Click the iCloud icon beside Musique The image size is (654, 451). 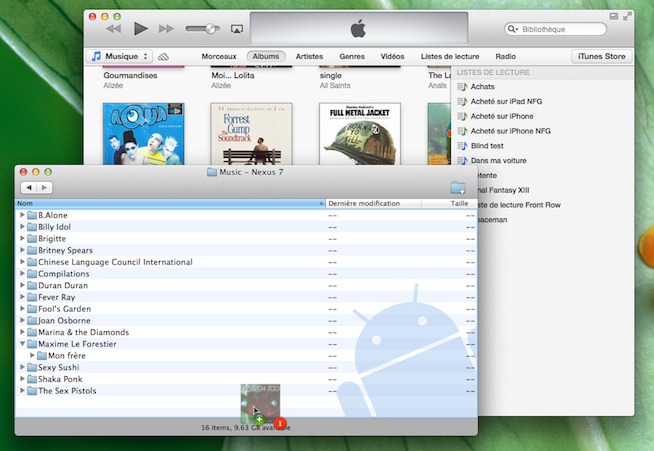coord(164,57)
